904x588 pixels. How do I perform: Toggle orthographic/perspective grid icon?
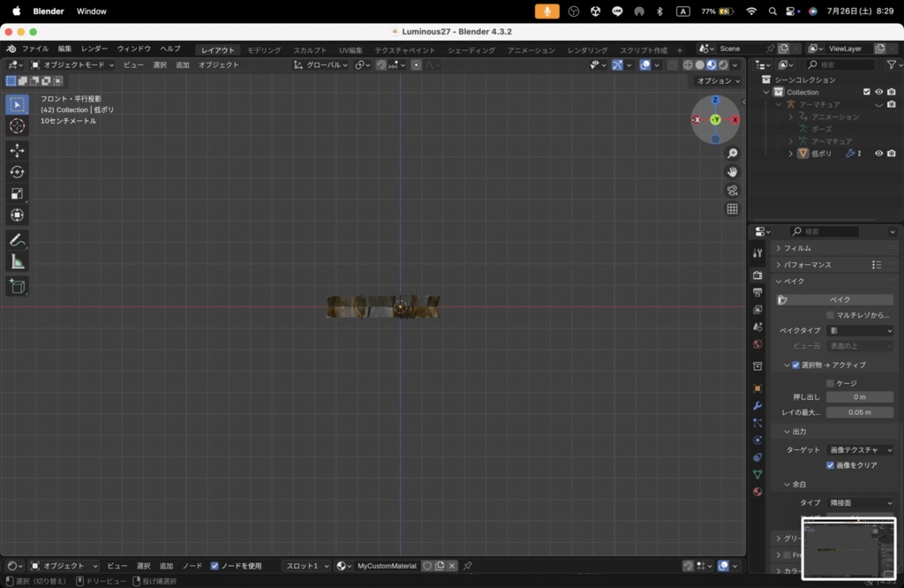pyautogui.click(x=732, y=209)
